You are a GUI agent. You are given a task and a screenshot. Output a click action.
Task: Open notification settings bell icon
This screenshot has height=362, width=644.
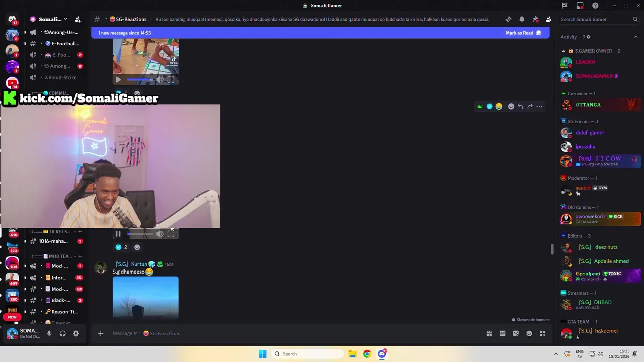tap(522, 19)
